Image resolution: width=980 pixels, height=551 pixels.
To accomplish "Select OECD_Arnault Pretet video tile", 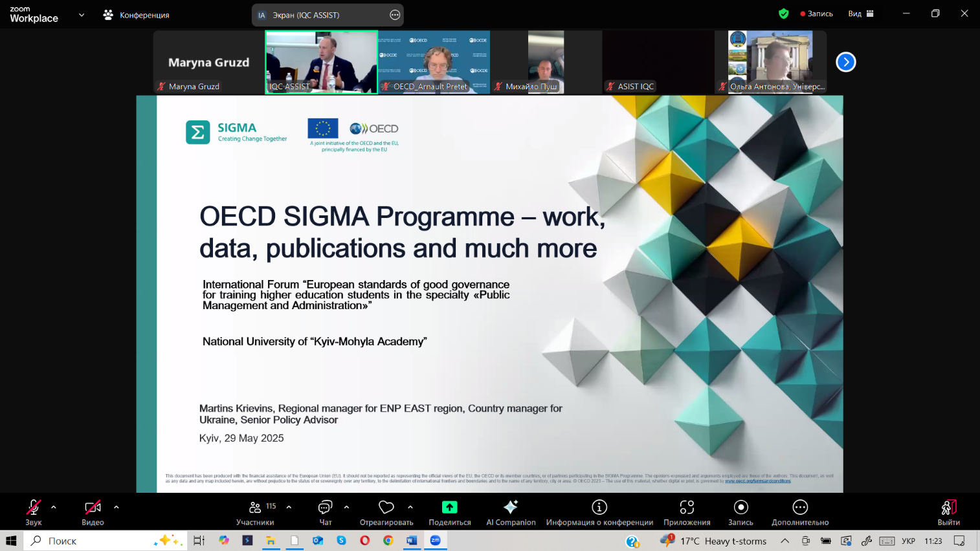I will (x=434, y=62).
